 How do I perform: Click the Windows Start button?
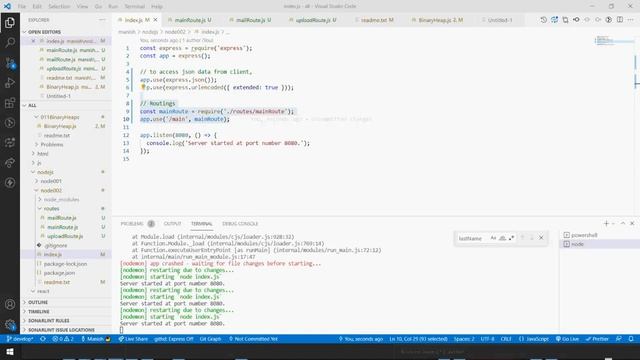[x=10, y=351]
